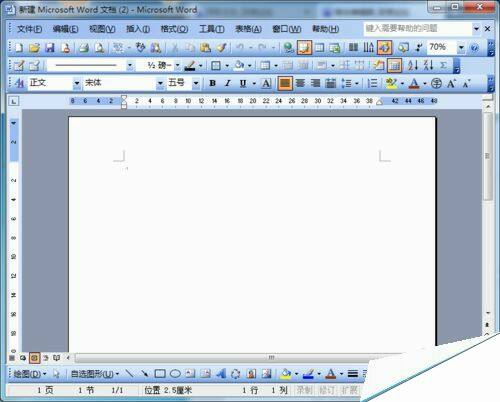Click the Paste clipboard icon
The image size is (500, 402).
pos(205,48)
